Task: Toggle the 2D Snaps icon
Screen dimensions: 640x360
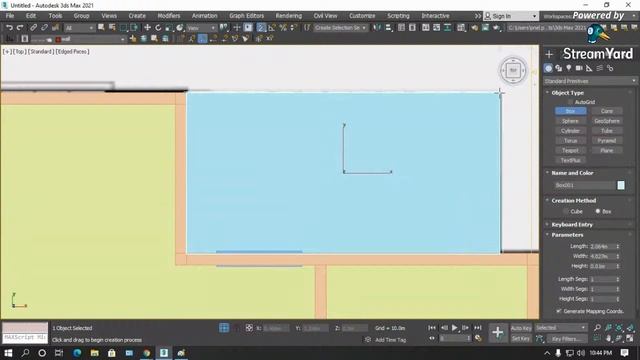Action: coord(261,28)
